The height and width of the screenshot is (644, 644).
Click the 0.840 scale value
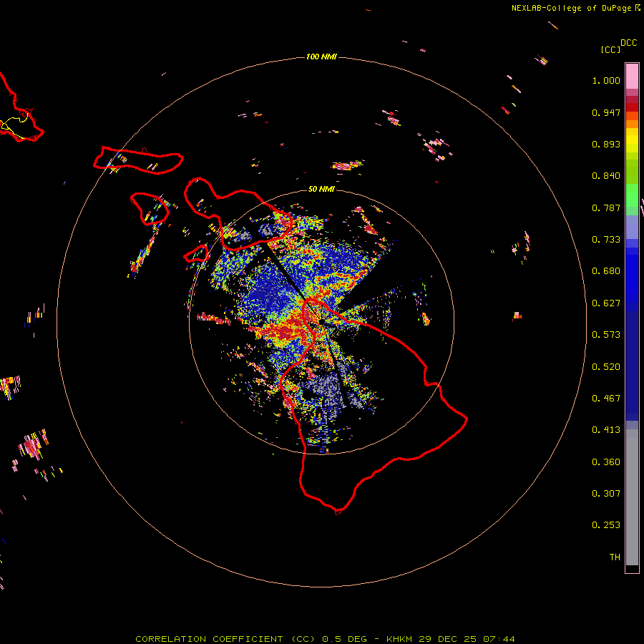(606, 176)
